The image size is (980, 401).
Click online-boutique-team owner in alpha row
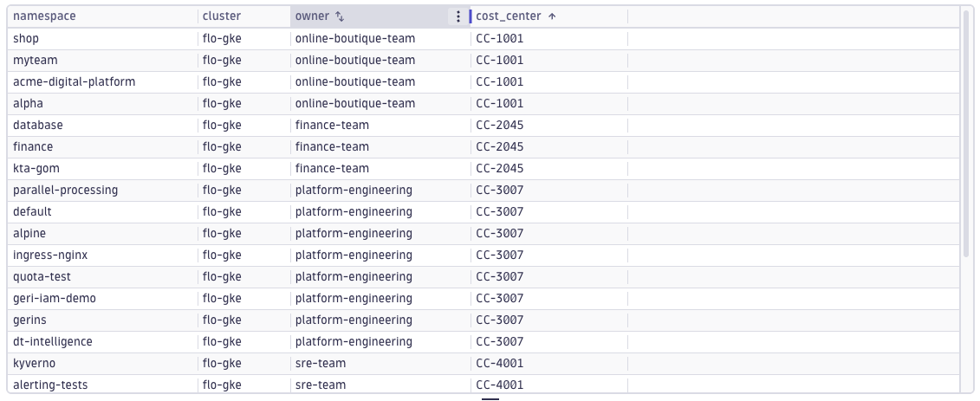point(355,104)
